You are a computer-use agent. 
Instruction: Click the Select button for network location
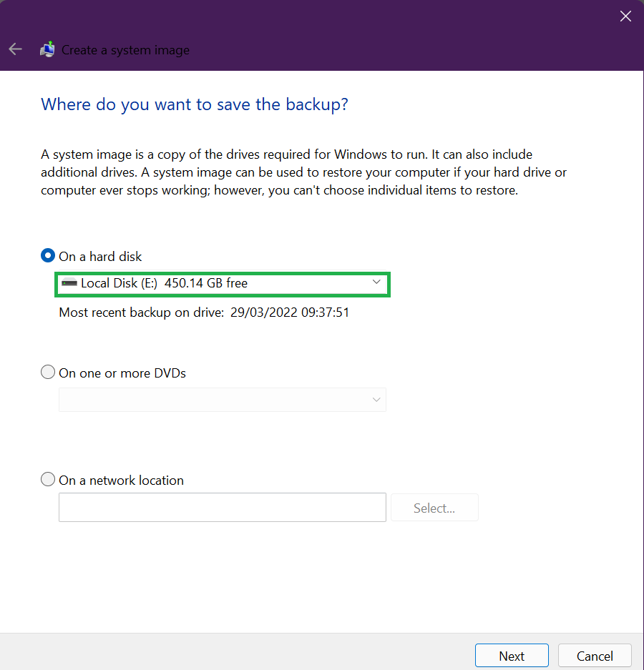point(434,507)
